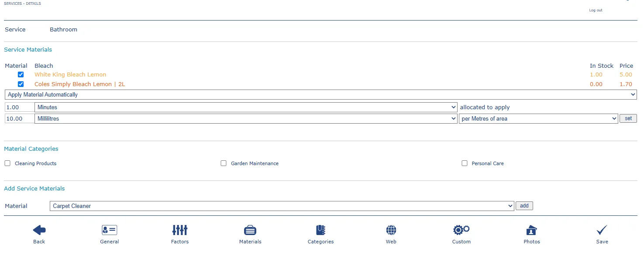Open the Millilitres unit dropdown
The width and height of the screenshot is (644, 270).
(246, 119)
